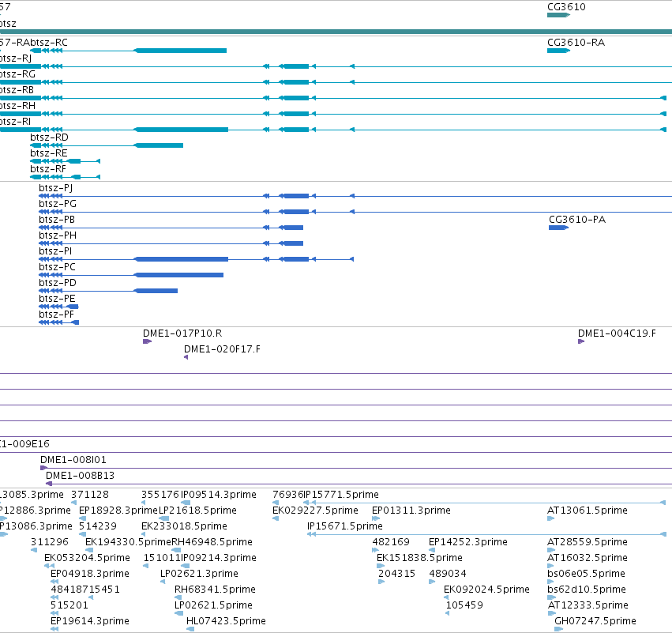The height and width of the screenshot is (633, 672).
Task: Click EST EP14252.3prime
Action: click(x=468, y=542)
